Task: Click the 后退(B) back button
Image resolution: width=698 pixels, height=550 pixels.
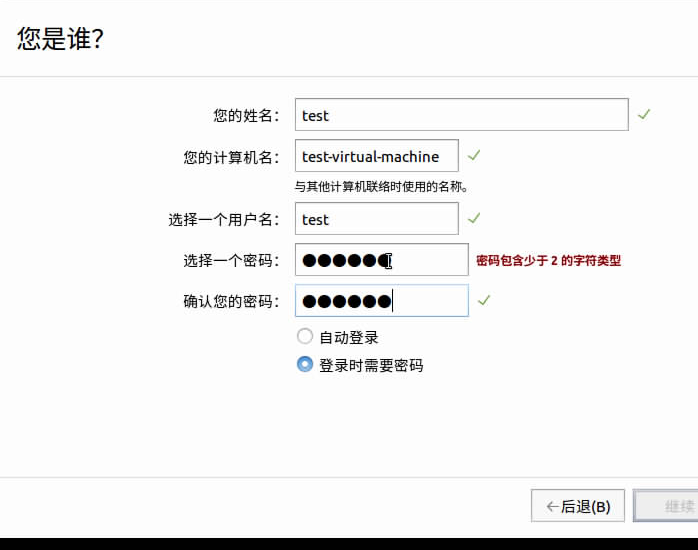Action: pos(578,506)
